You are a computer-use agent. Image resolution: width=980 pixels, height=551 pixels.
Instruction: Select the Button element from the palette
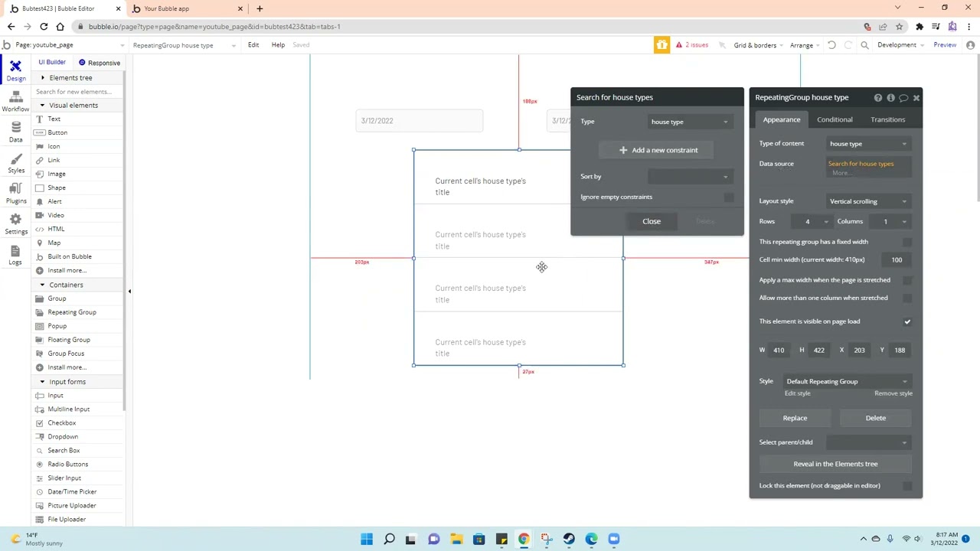point(57,132)
